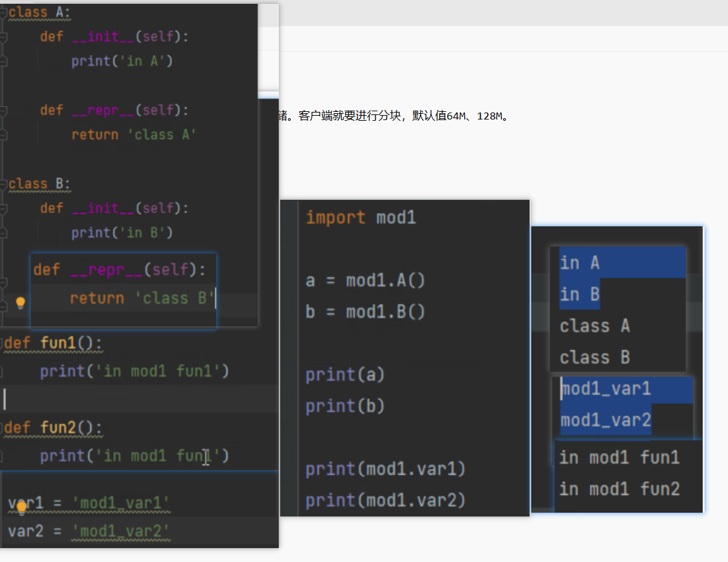Click print('in B') statement
Screen dimensions: 728x562
pyautogui.click(x=121, y=233)
